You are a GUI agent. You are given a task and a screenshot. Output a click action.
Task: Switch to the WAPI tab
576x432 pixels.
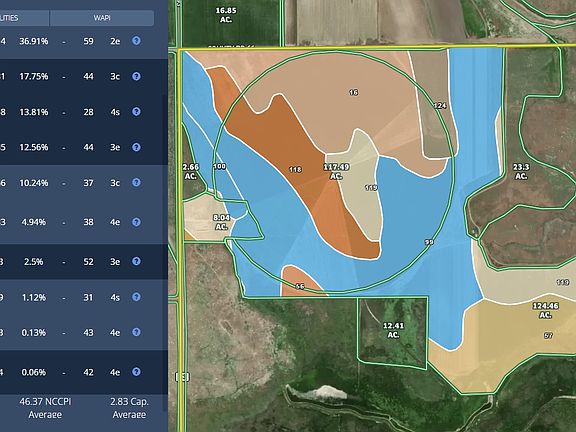coord(102,18)
